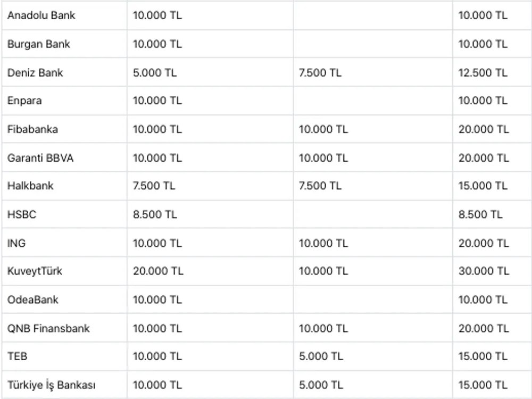This screenshot has height=399, width=532.
Task: Click Fibabanka's 20.000 TL total
Action: click(x=484, y=129)
